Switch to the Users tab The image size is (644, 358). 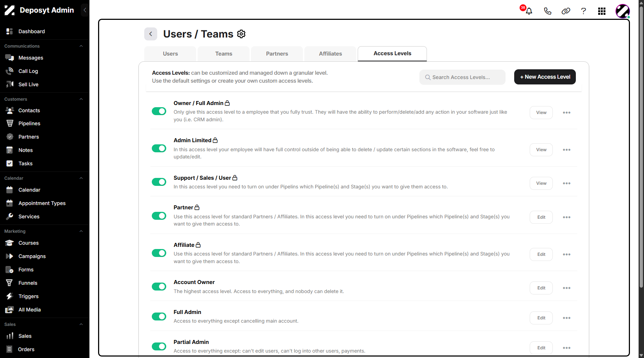point(170,54)
